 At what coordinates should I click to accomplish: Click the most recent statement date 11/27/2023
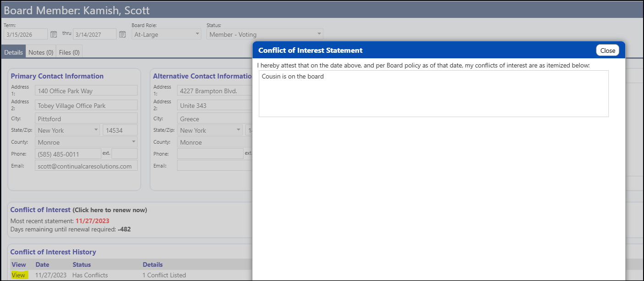[92, 221]
